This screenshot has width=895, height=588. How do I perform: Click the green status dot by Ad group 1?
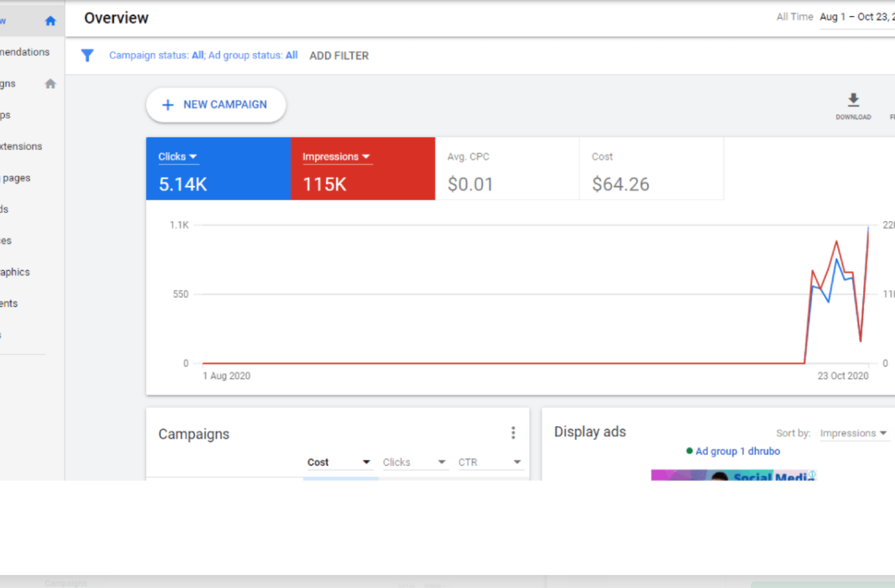point(689,451)
